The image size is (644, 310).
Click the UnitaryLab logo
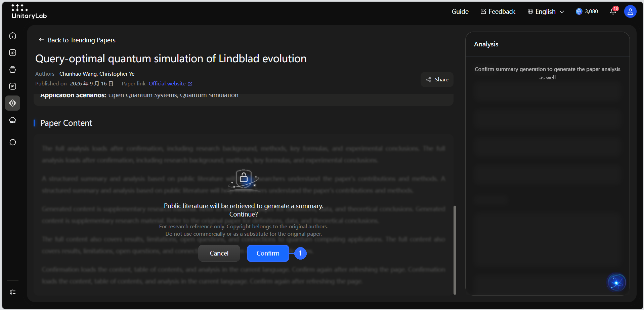[29, 11]
